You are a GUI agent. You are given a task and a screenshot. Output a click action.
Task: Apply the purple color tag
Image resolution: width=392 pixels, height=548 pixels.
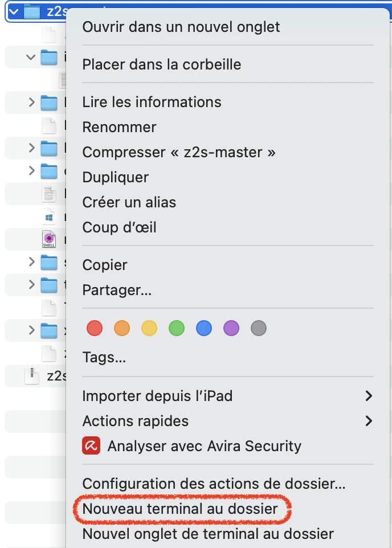point(231,328)
